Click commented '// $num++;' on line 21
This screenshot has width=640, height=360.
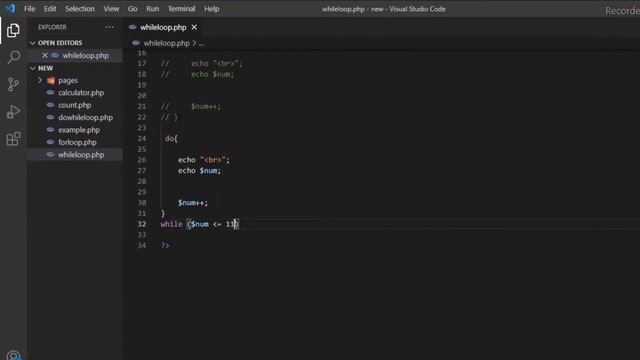(x=191, y=107)
